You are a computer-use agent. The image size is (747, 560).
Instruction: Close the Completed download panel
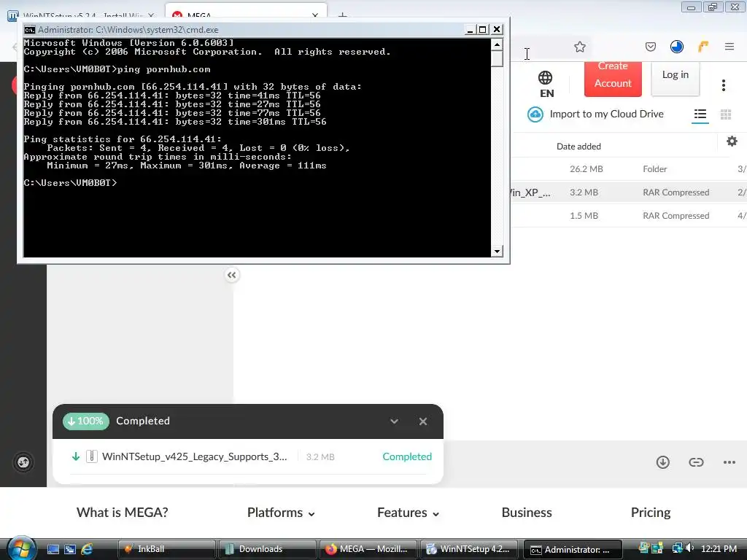click(x=422, y=421)
